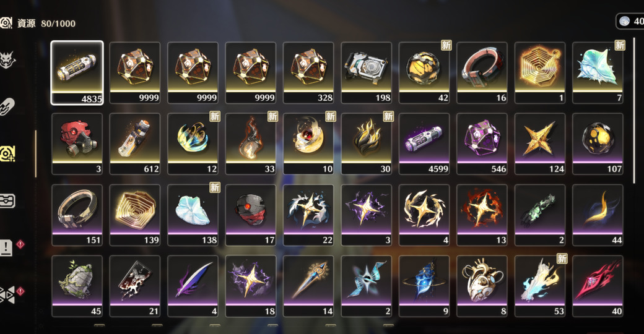Select the purple cylinder item showing 4599
The height and width of the screenshot is (334, 644).
(424, 144)
